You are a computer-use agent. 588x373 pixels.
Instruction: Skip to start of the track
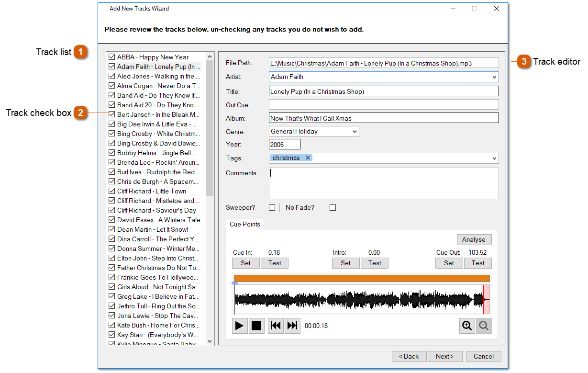[x=276, y=326]
